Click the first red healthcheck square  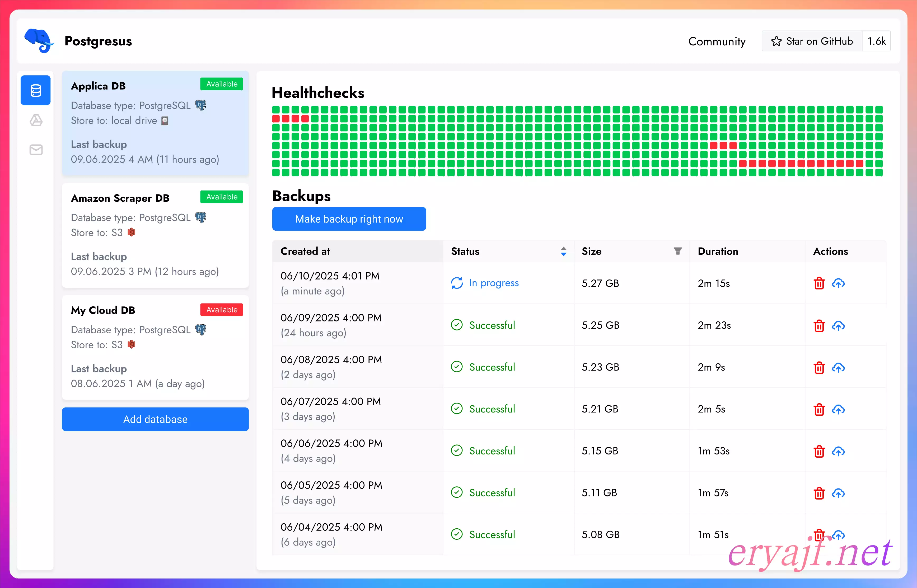point(276,119)
